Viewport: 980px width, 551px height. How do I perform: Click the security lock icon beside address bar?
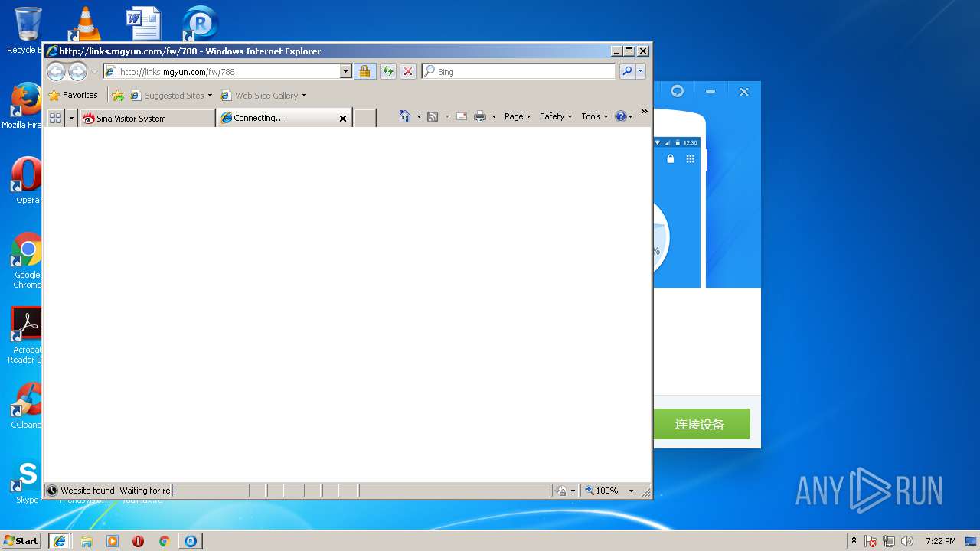(365, 72)
